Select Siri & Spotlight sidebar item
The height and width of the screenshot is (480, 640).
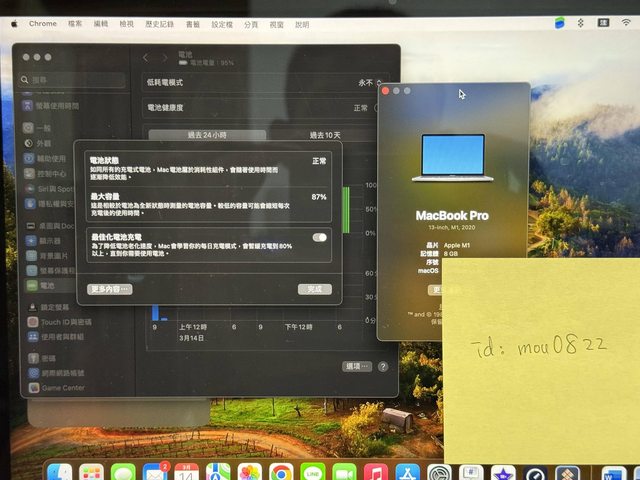pyautogui.click(x=48, y=189)
